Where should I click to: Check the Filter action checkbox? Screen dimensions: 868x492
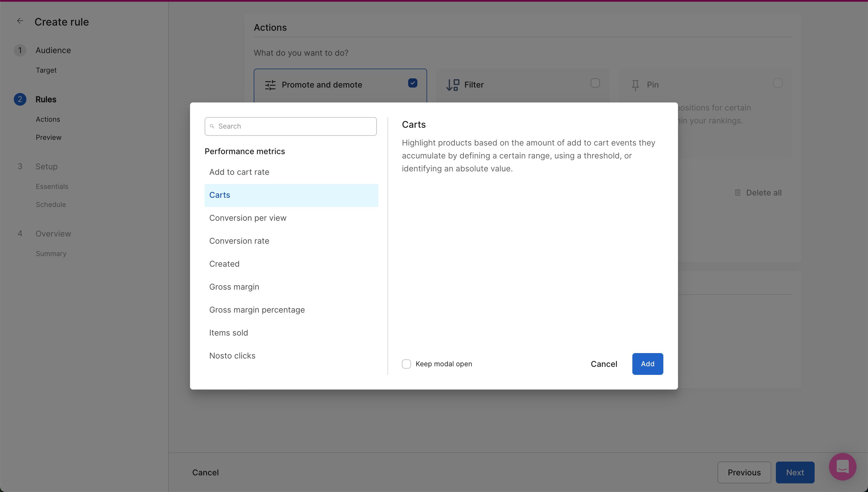coord(595,83)
